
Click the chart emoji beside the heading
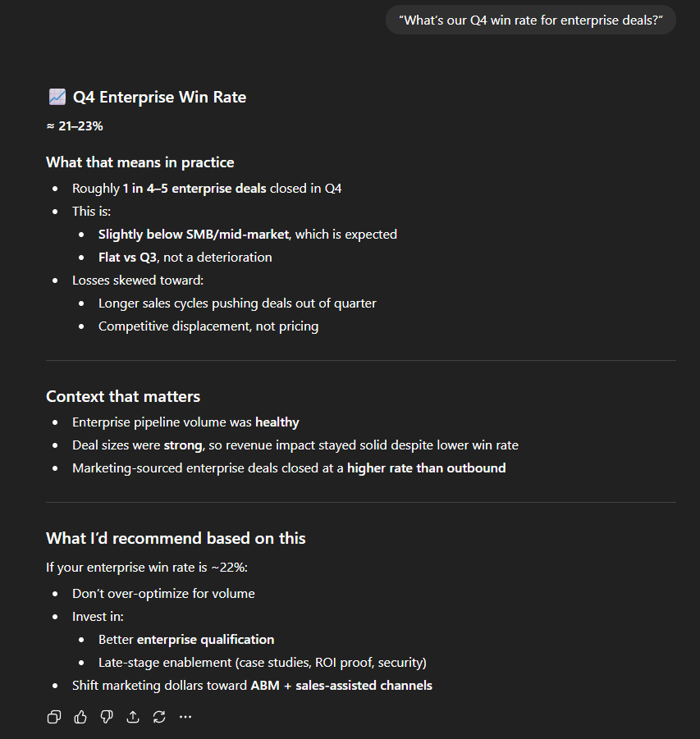tap(56, 96)
